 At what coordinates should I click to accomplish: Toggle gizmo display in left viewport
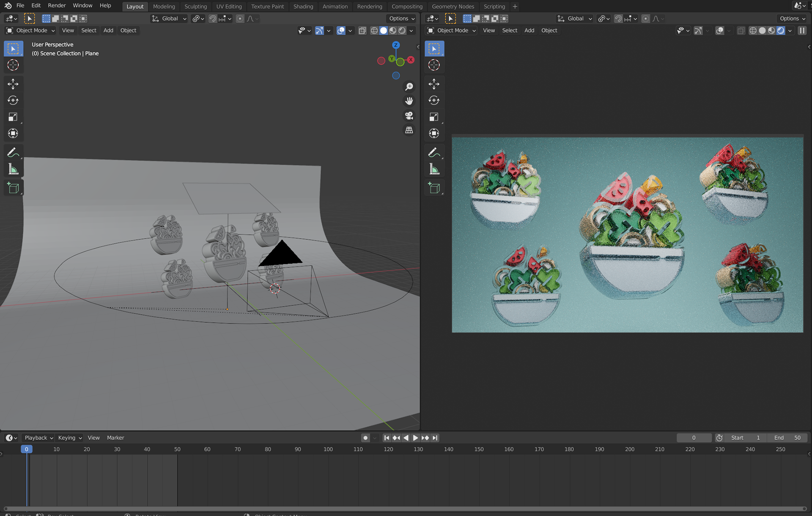(319, 30)
